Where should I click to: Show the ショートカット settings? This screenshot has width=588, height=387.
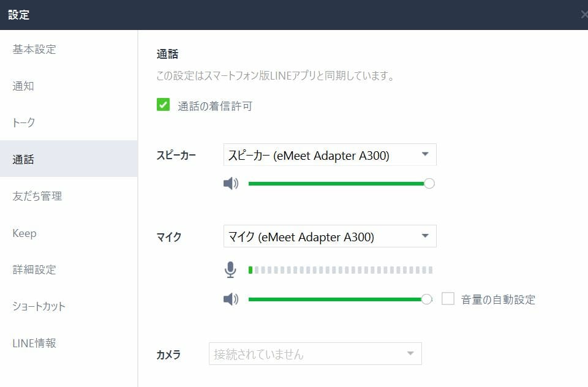click(39, 307)
